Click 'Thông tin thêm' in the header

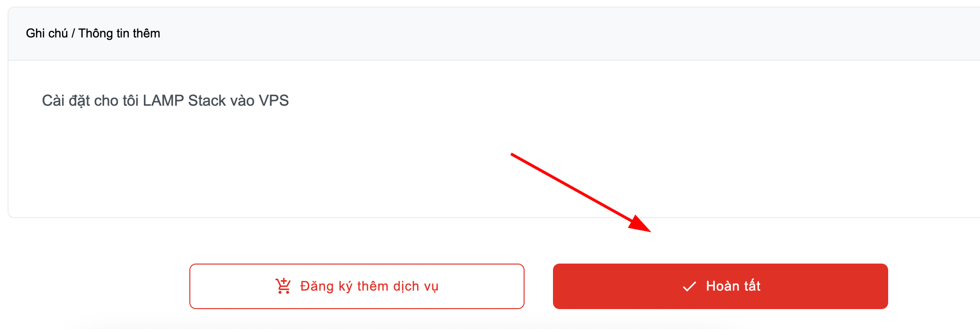coord(119,33)
